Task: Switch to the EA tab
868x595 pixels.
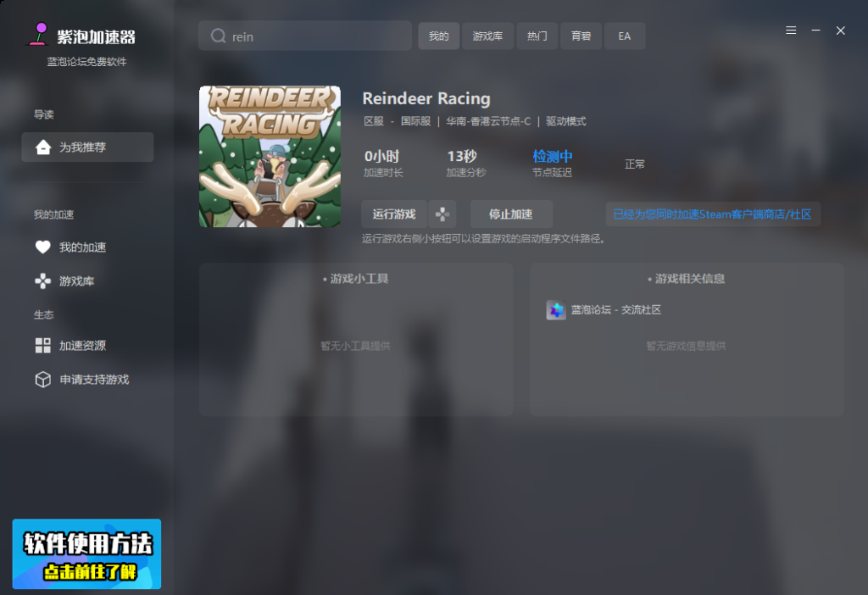Action: [625, 36]
